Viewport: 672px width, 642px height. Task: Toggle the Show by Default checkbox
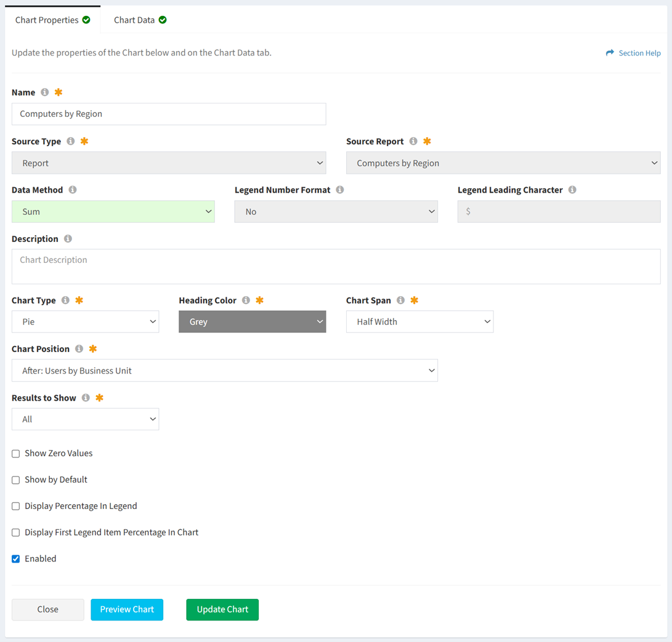(x=16, y=480)
